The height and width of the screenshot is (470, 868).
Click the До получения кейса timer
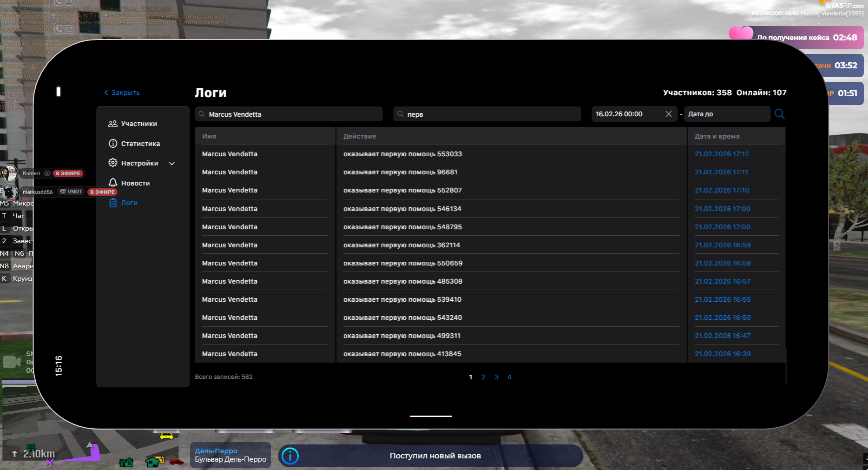(796, 38)
